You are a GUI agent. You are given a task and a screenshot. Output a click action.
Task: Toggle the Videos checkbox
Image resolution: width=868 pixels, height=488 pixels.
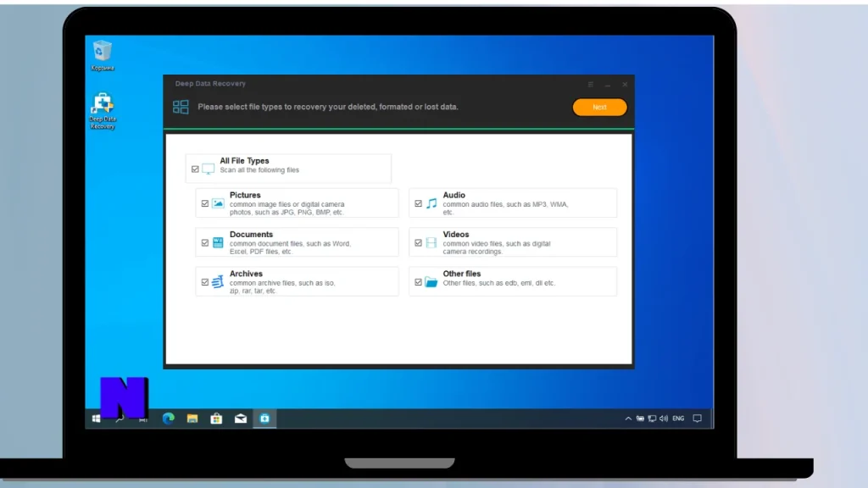tap(418, 243)
